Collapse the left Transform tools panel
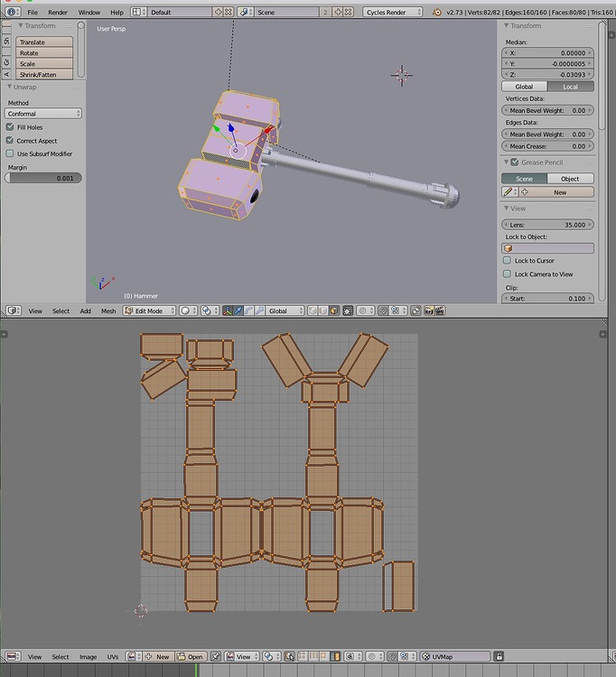This screenshot has width=616, height=677. [20, 25]
